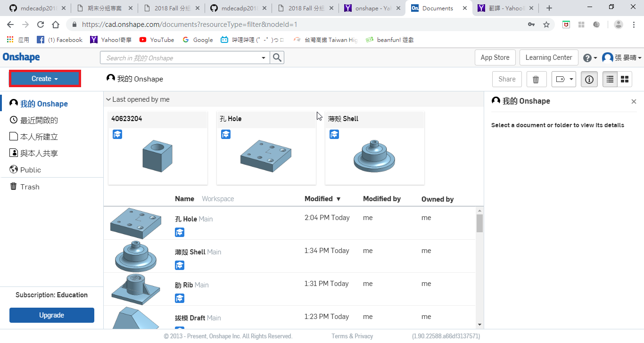Open the Google bookmark
Viewport: 644px width, 343px height.
[198, 40]
